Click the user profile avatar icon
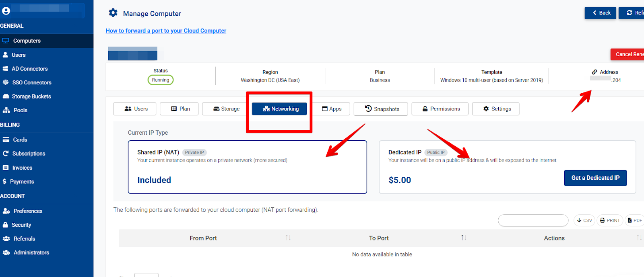This screenshot has width=644, height=277. pos(6,11)
